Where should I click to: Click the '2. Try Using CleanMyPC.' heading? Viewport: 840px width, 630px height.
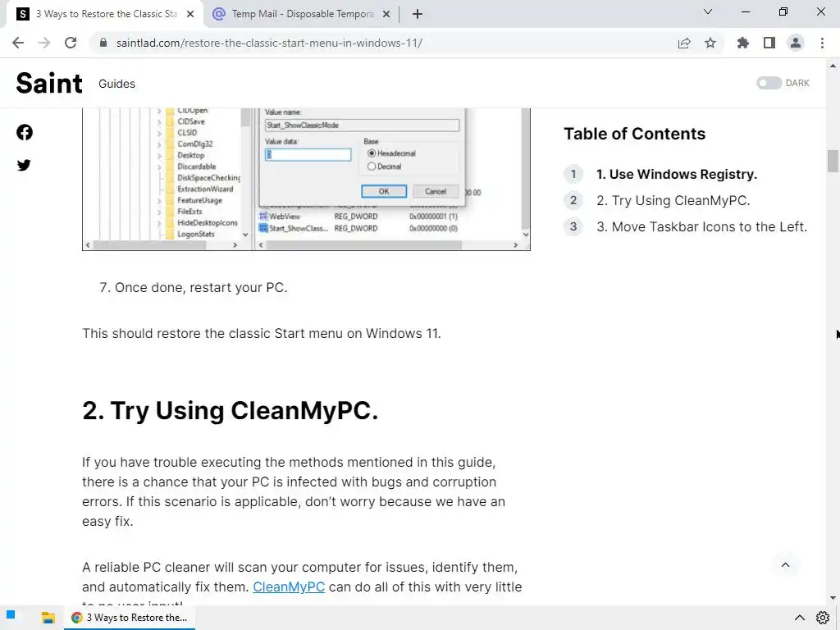[x=231, y=411]
